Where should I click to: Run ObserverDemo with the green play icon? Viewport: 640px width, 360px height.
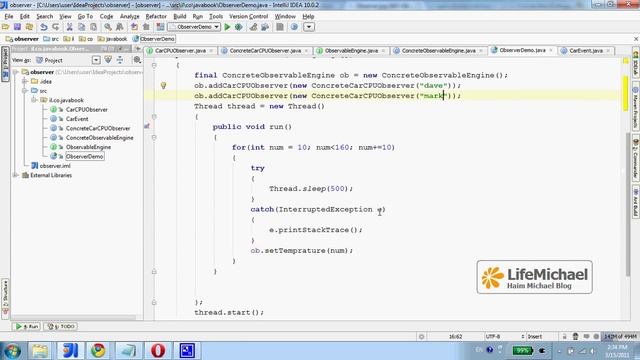tap(227, 27)
